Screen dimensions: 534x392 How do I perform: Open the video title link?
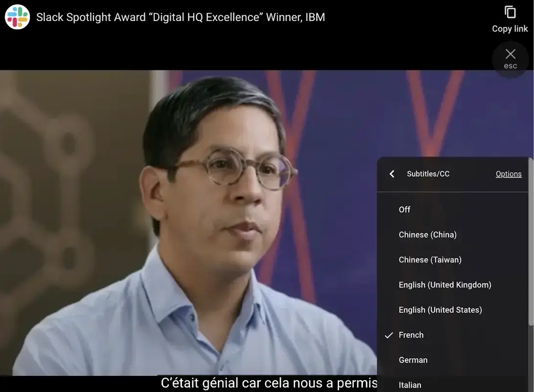(x=181, y=17)
